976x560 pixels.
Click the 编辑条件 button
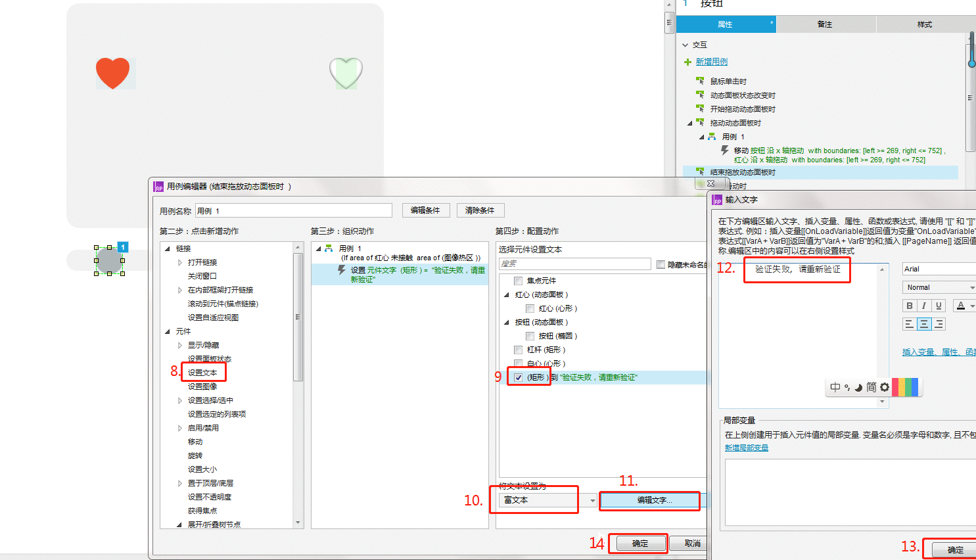[425, 210]
